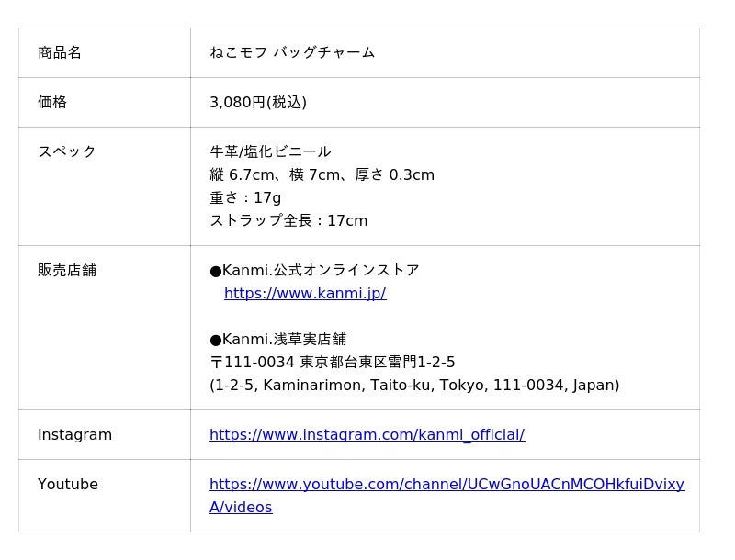This screenshot has height=560, width=735.
Task: Click the dimensions line starting with 縦 6.7cm
Action: [322, 175]
